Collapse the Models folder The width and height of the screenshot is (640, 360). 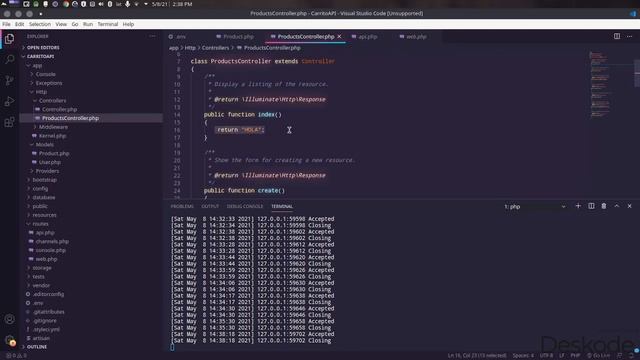pyautogui.click(x=44, y=144)
